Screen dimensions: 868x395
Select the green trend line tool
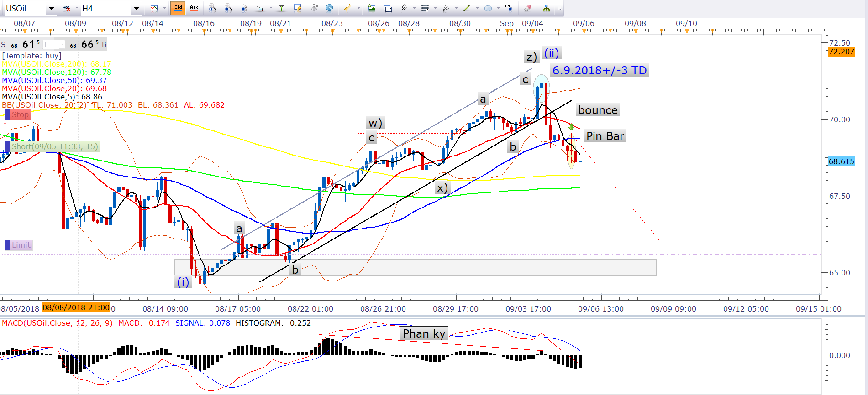click(466, 8)
